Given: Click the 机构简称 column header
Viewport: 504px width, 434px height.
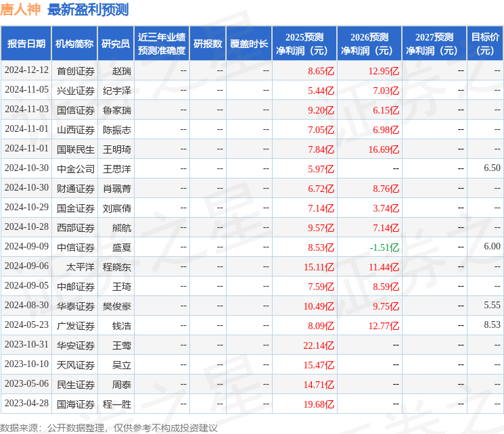Looking at the screenshot, I should coord(74,44).
